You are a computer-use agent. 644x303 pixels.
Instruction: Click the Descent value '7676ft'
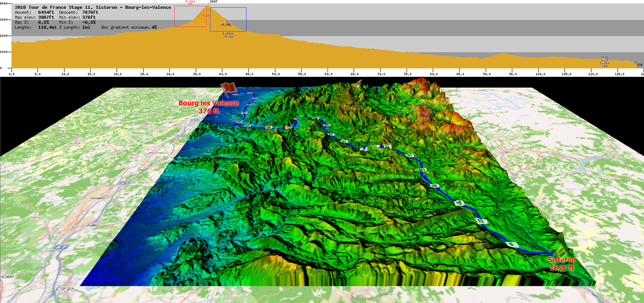coord(90,12)
